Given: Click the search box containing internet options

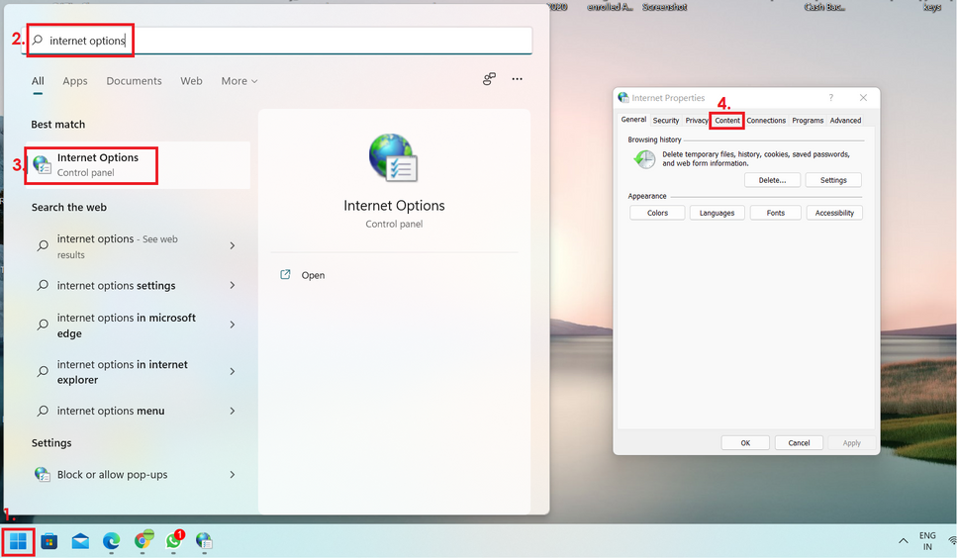Looking at the screenshot, I should [277, 41].
